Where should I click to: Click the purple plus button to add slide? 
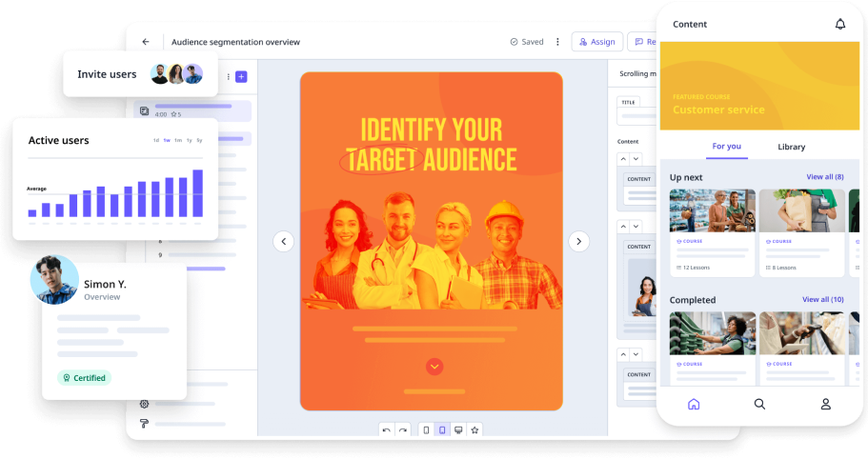pyautogui.click(x=241, y=76)
